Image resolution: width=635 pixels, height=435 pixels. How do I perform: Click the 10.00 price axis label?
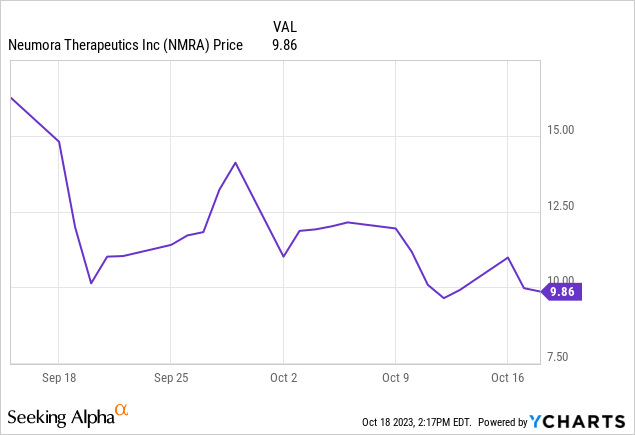pyautogui.click(x=563, y=280)
